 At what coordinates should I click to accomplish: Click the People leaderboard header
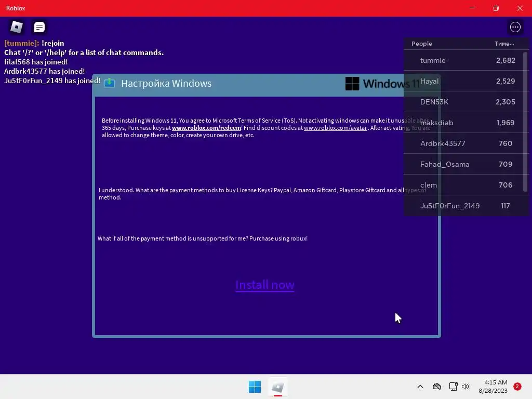[421, 44]
